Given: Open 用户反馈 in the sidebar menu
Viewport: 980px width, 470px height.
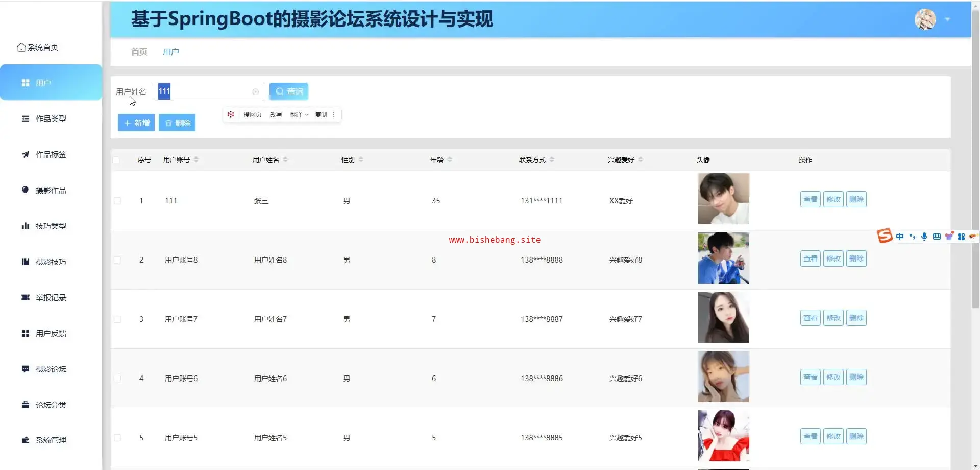Looking at the screenshot, I should (x=51, y=333).
